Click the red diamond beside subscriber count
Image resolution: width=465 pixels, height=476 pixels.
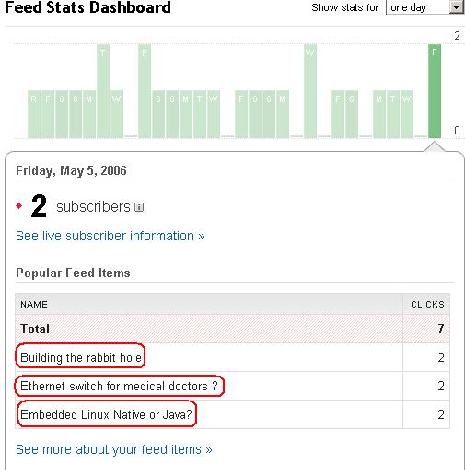[19, 206]
